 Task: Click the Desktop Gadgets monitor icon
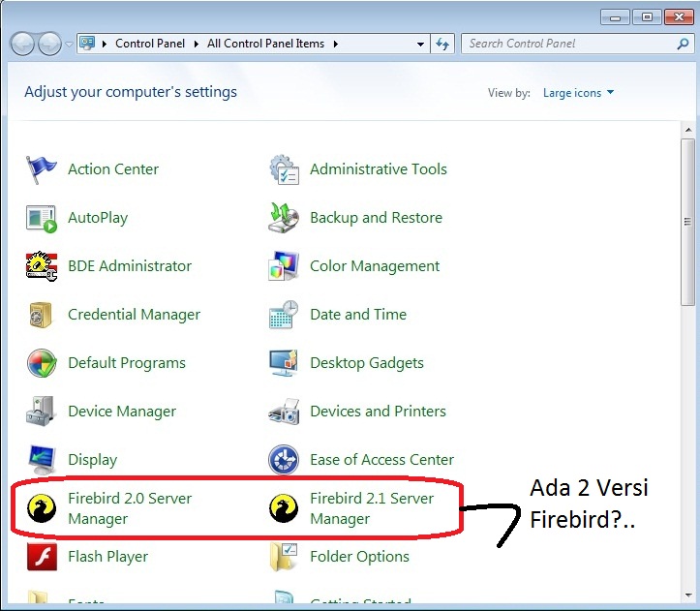284,363
